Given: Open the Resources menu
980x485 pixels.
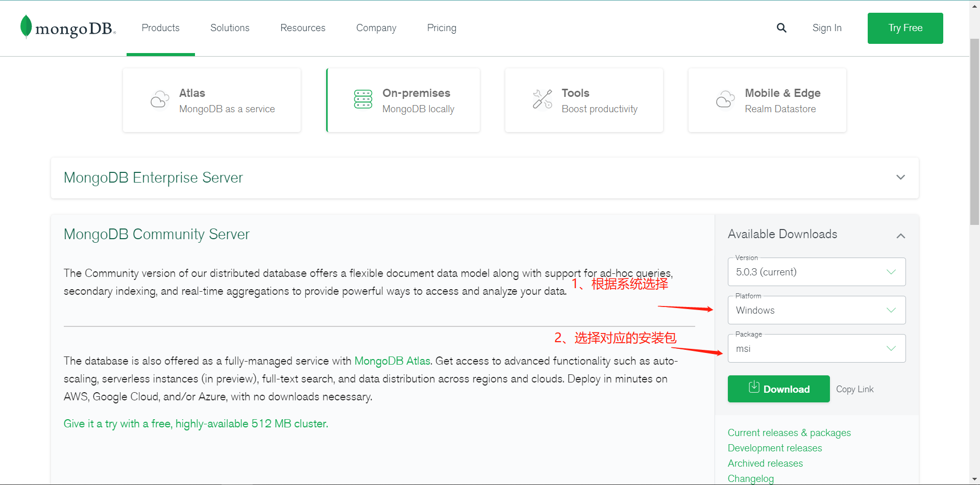Looking at the screenshot, I should coord(303,28).
